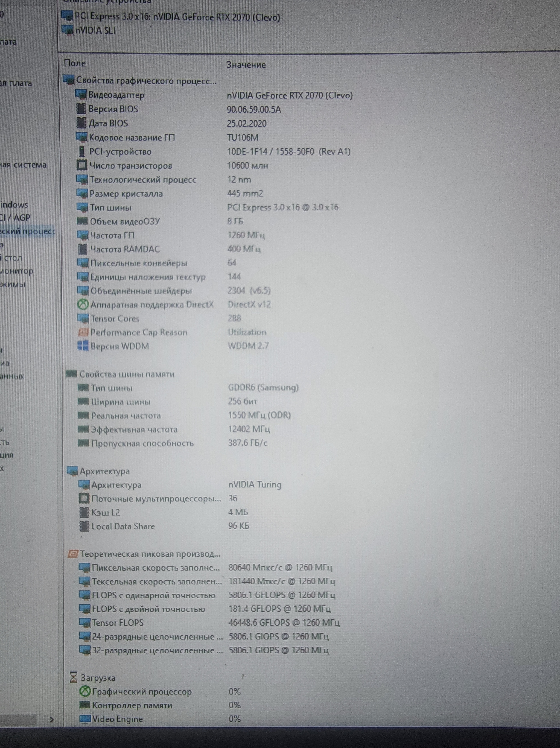The width and height of the screenshot is (560, 748).
Task: Click the sidebar horizontal scroll right arrow
Action: tap(51, 720)
